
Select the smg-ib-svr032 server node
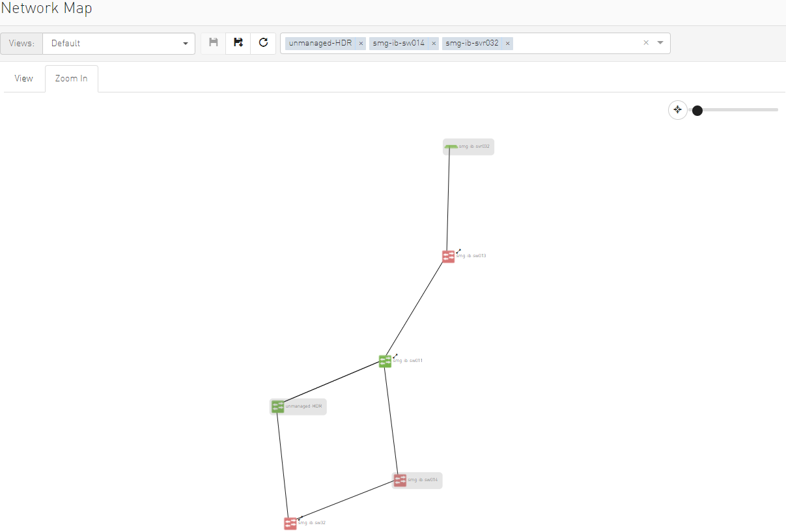[451, 147]
